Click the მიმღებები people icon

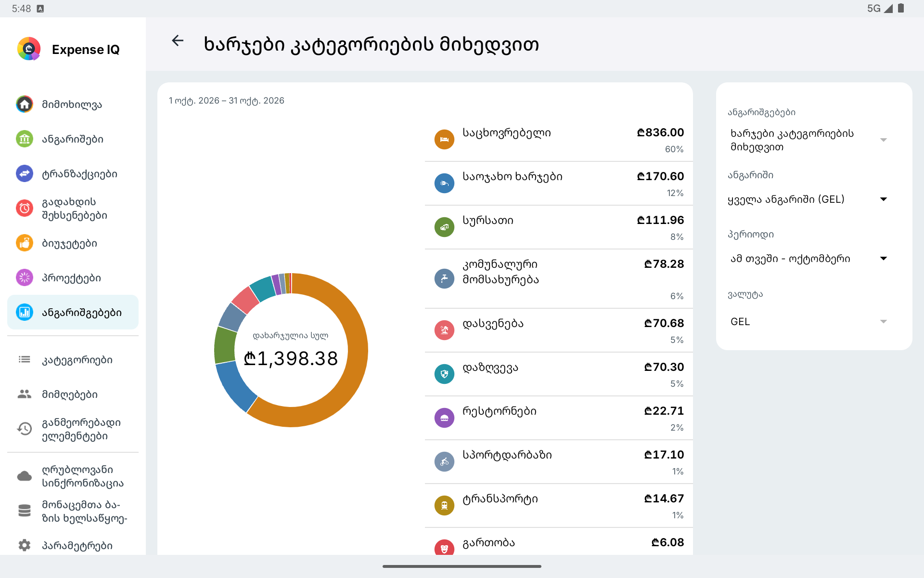pyautogui.click(x=25, y=394)
